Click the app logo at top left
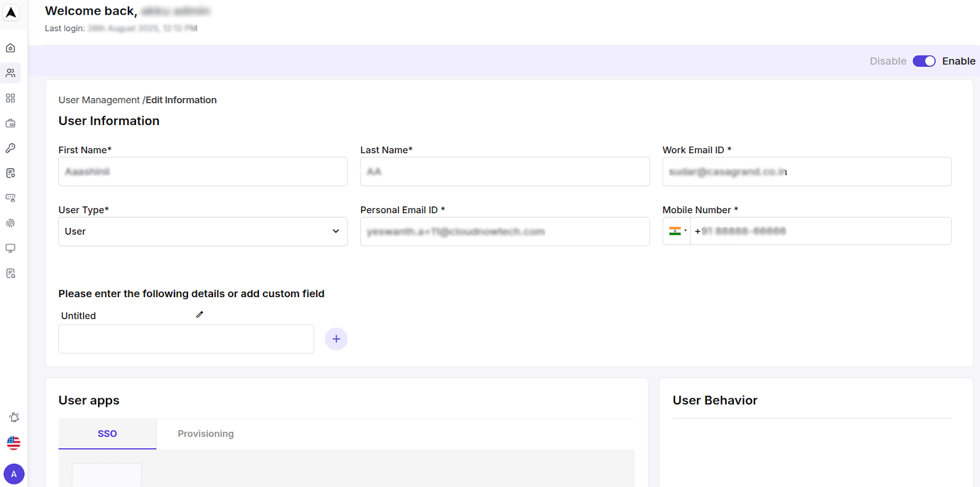This screenshot has height=487, width=980. (x=11, y=13)
